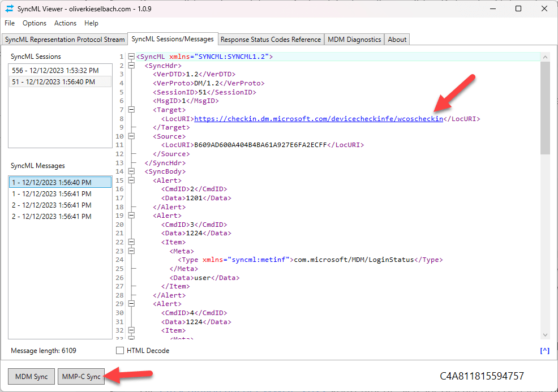This screenshot has width=558, height=392.
Task: Open the Options menu
Action: (35, 23)
